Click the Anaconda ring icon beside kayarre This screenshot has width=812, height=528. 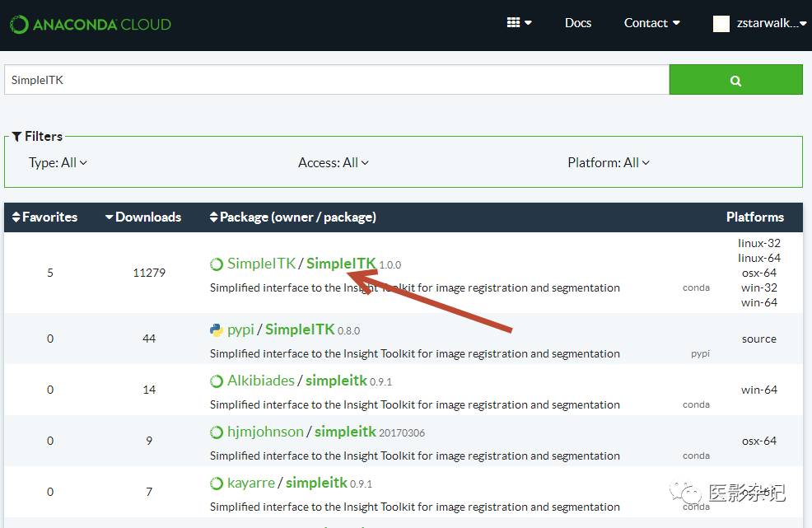(217, 484)
